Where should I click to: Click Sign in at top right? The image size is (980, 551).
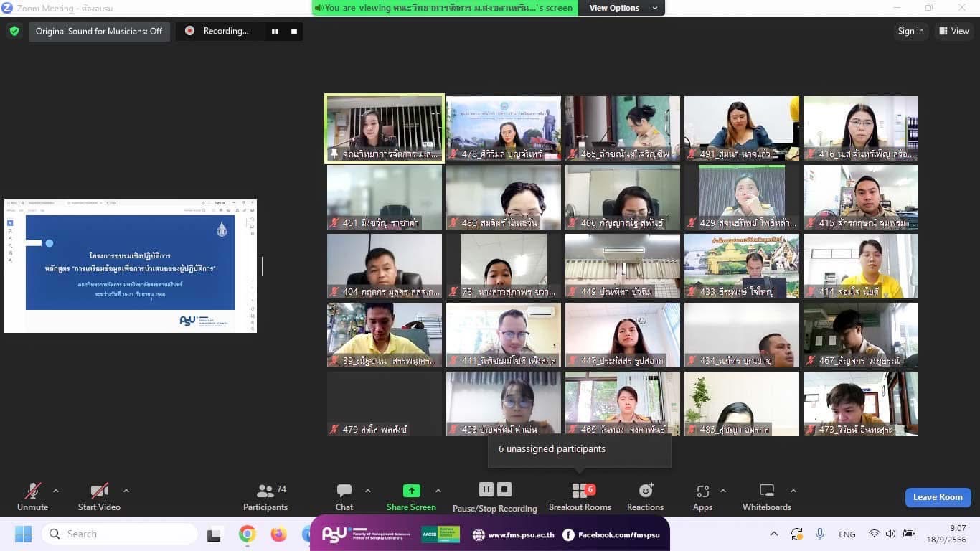(910, 31)
